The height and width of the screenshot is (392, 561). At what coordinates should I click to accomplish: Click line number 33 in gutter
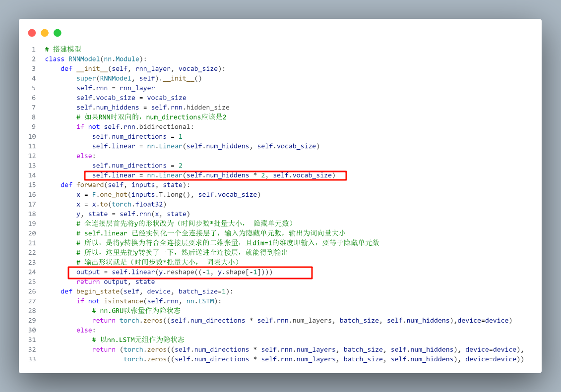(32, 359)
